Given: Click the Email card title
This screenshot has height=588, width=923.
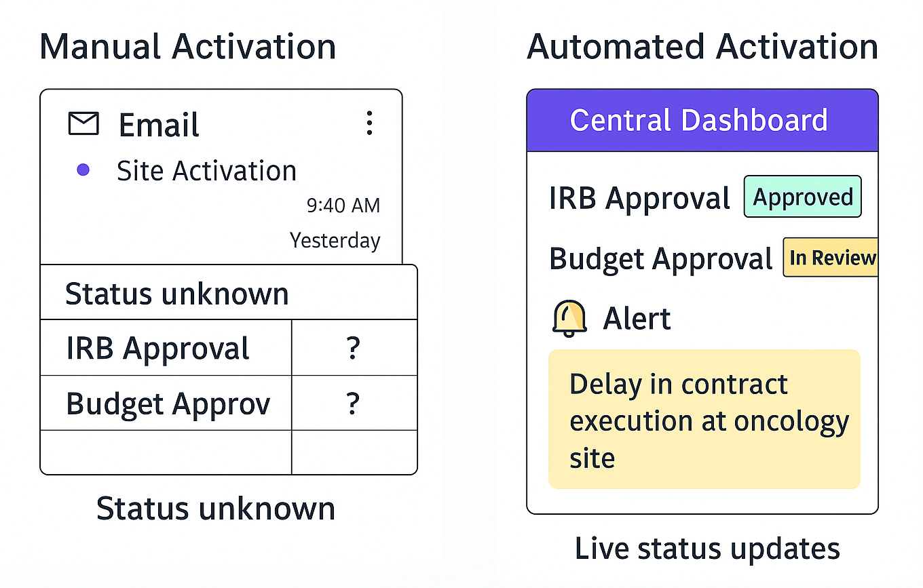Looking at the screenshot, I should click(x=159, y=125).
